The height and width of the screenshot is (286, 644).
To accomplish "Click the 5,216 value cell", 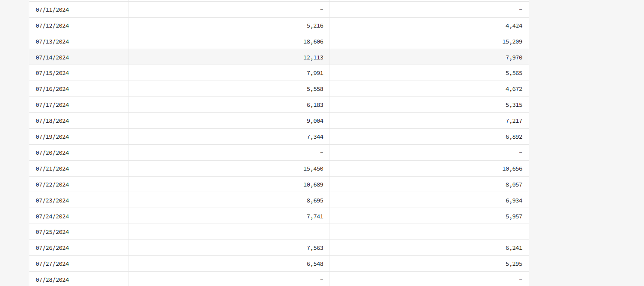I will tap(229, 26).
